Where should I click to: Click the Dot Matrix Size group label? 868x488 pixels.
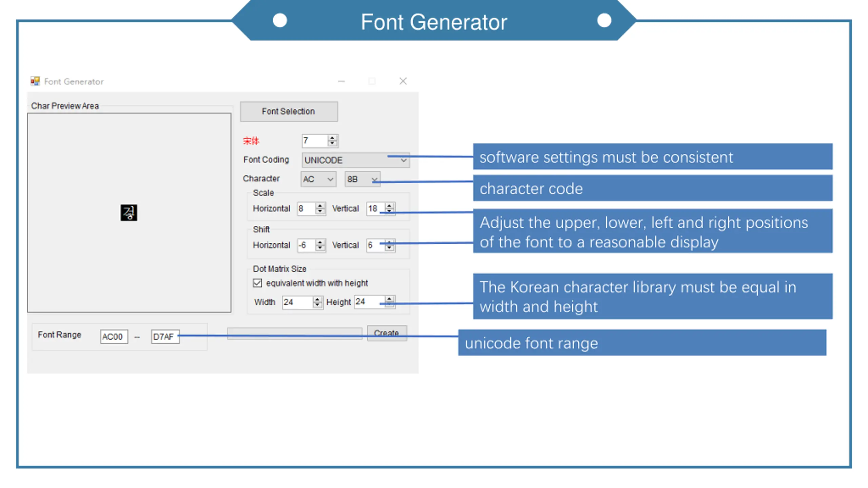click(279, 269)
